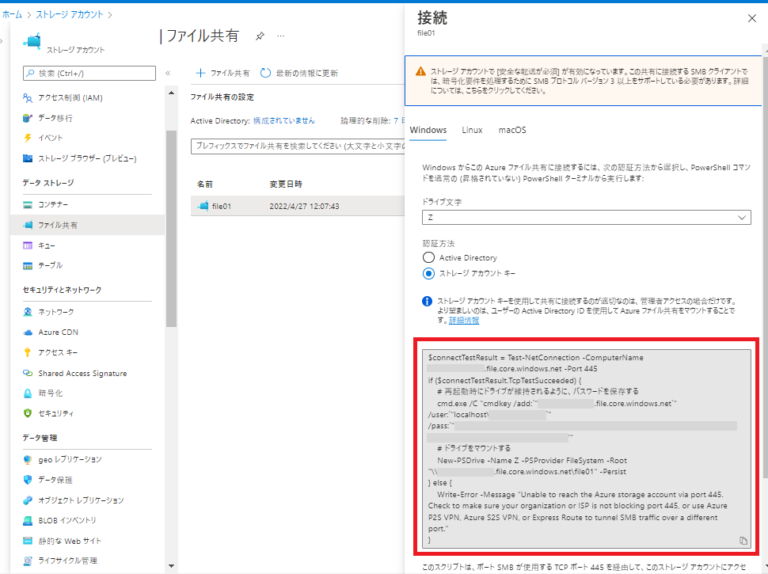Click the refresh icon for 最新の情報に更新

pos(266,73)
